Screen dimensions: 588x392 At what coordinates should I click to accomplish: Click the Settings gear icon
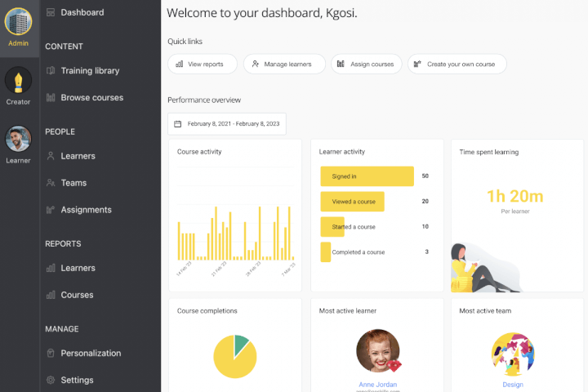[x=51, y=380]
